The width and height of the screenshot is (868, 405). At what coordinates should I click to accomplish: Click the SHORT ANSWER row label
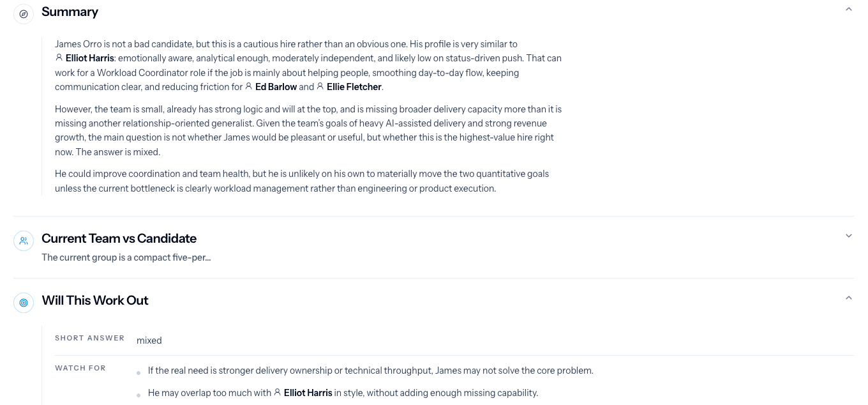(x=89, y=338)
